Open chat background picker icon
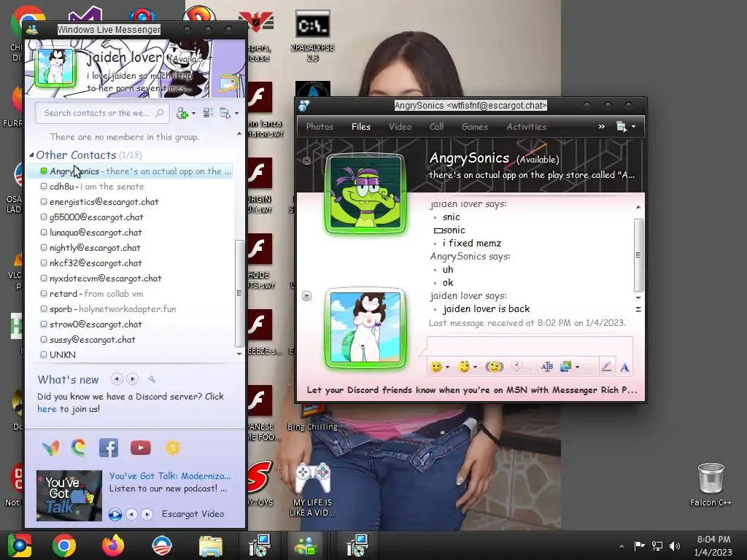Screen dimensions: 747x560 point(565,367)
